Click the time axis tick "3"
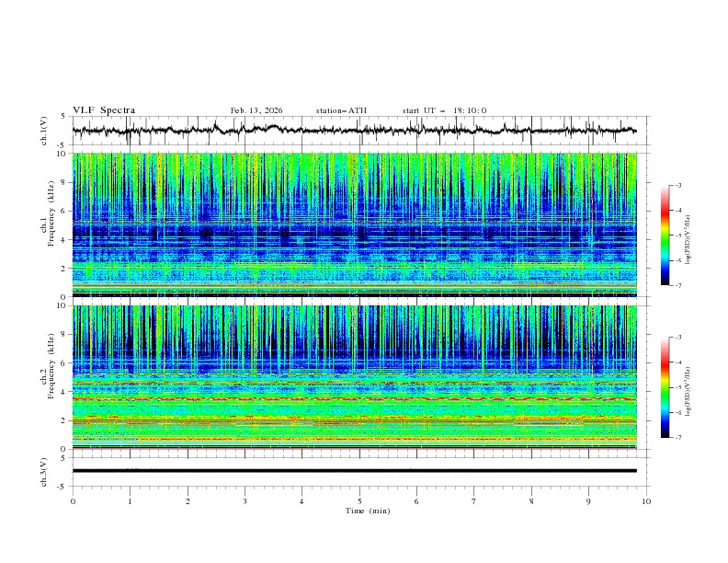 pos(245,501)
